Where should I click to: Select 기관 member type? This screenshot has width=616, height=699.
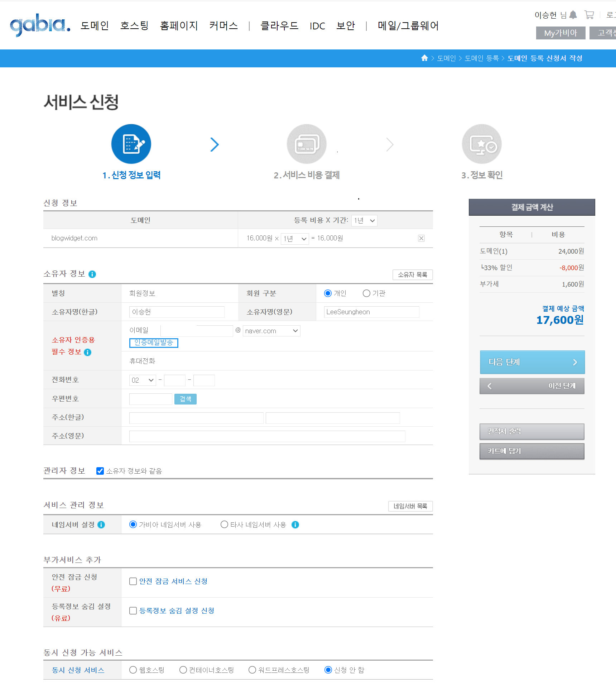[x=366, y=293]
